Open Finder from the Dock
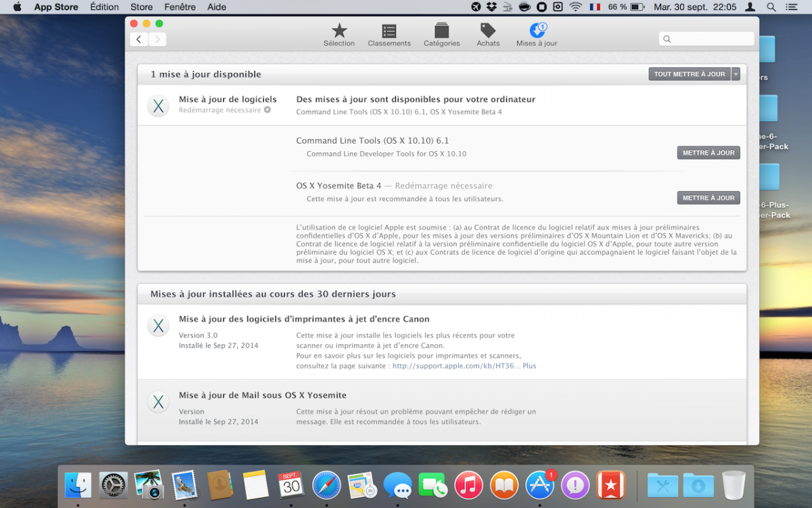This screenshot has width=812, height=508. pos(78,486)
